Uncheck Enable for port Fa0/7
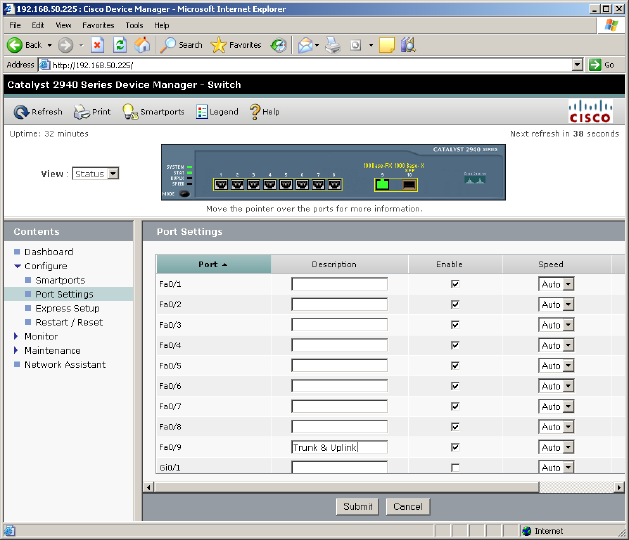Screen dimensions: 629x540 coord(455,406)
